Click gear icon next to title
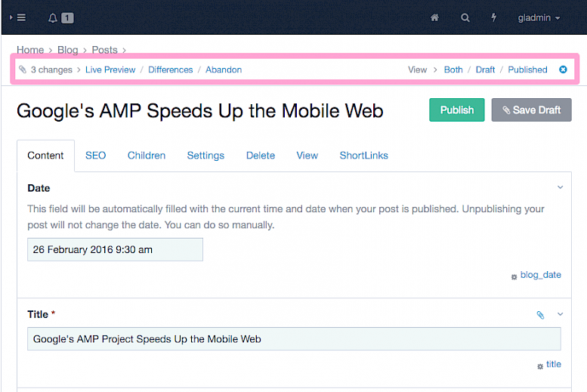 540,366
